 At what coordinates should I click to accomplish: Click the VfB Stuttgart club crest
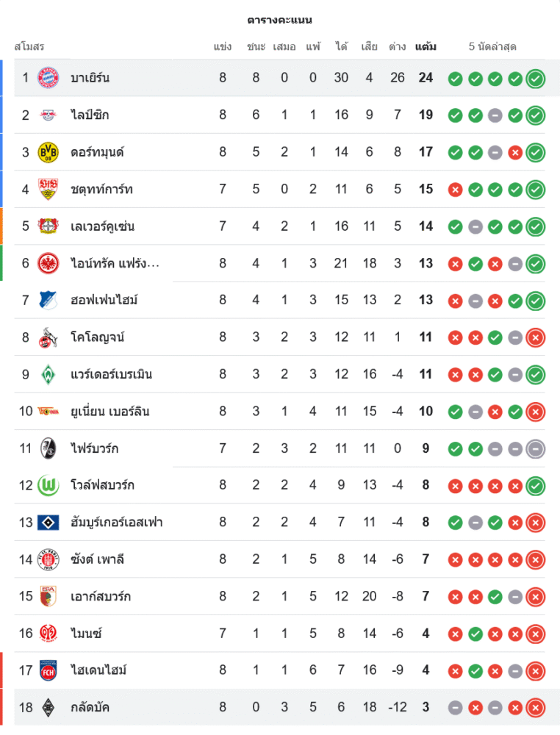pos(48,189)
